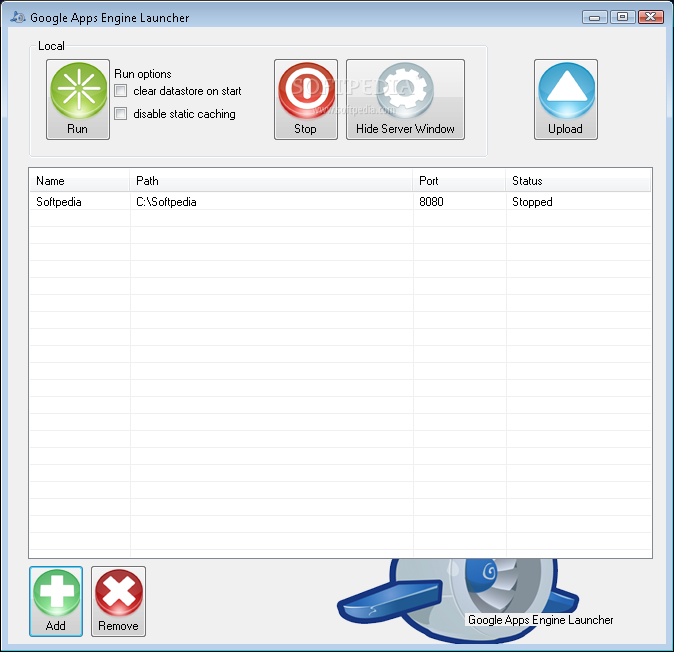Image resolution: width=674 pixels, height=652 pixels.
Task: Maximize the launcher window
Action: [622, 17]
